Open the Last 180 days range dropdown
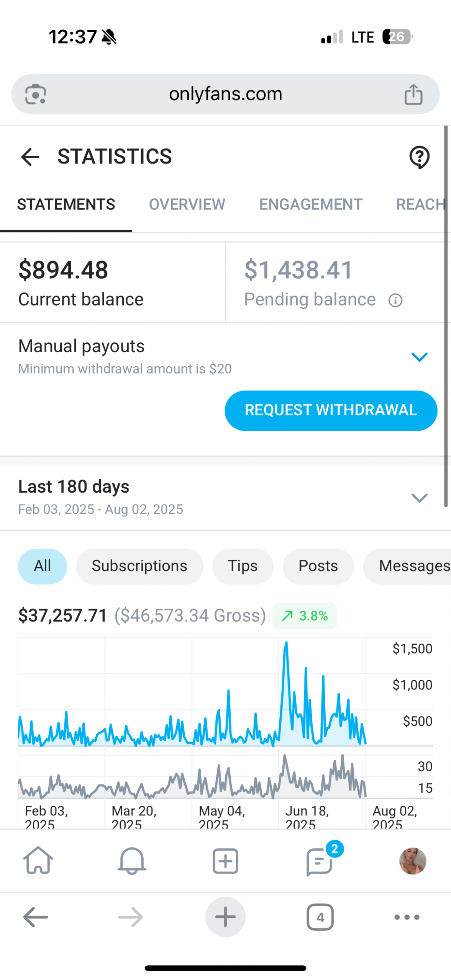The height and width of the screenshot is (980, 451). tap(419, 498)
